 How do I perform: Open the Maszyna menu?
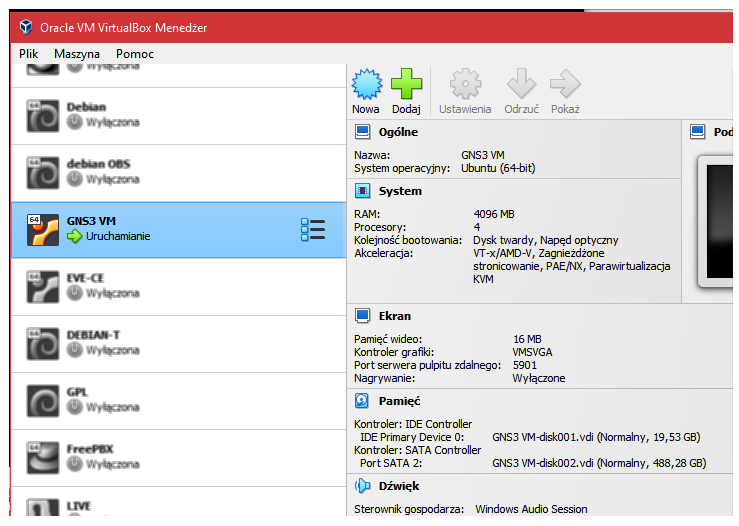click(x=77, y=53)
